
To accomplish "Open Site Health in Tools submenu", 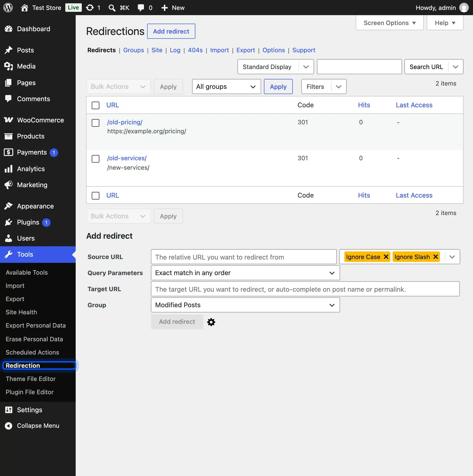I will [21, 312].
